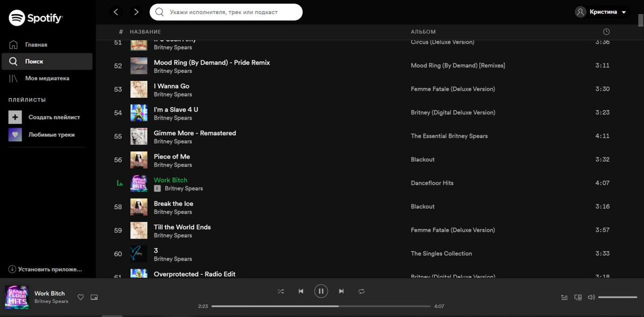This screenshot has width=644, height=317.
Task: Click the АЛЬБОМ column header
Action: point(423,32)
